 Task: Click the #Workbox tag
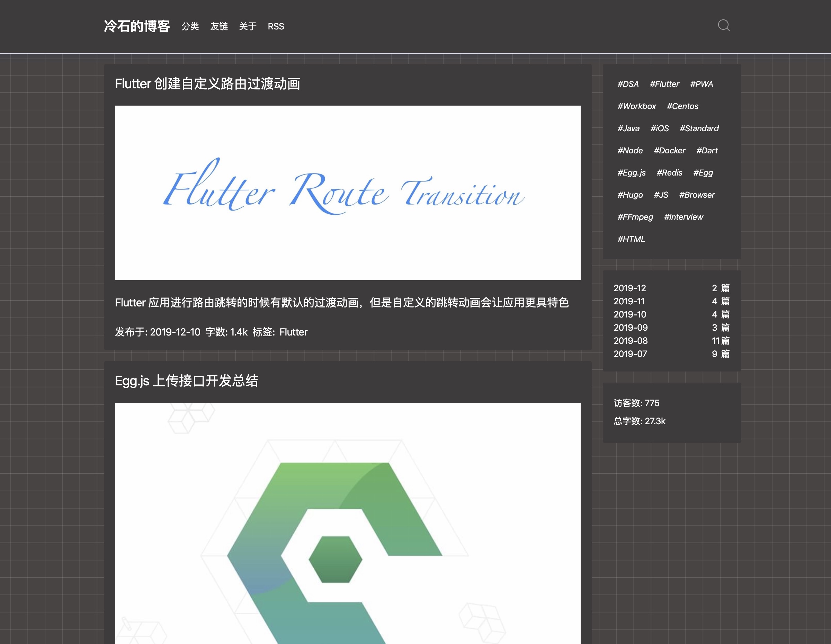[x=636, y=106]
